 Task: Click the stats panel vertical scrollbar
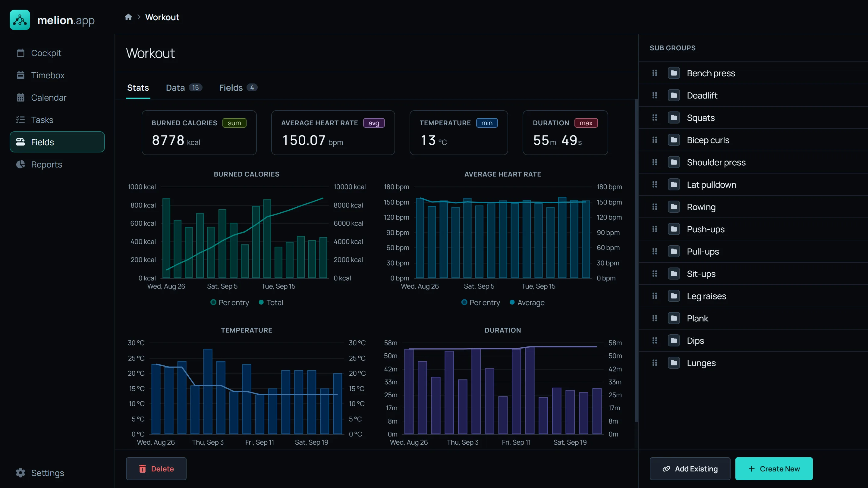636,260
